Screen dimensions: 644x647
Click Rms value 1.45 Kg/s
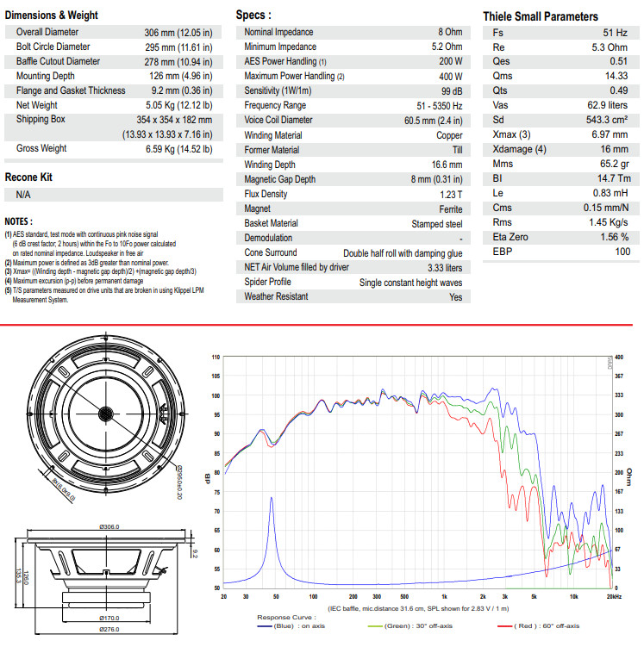coord(609,222)
